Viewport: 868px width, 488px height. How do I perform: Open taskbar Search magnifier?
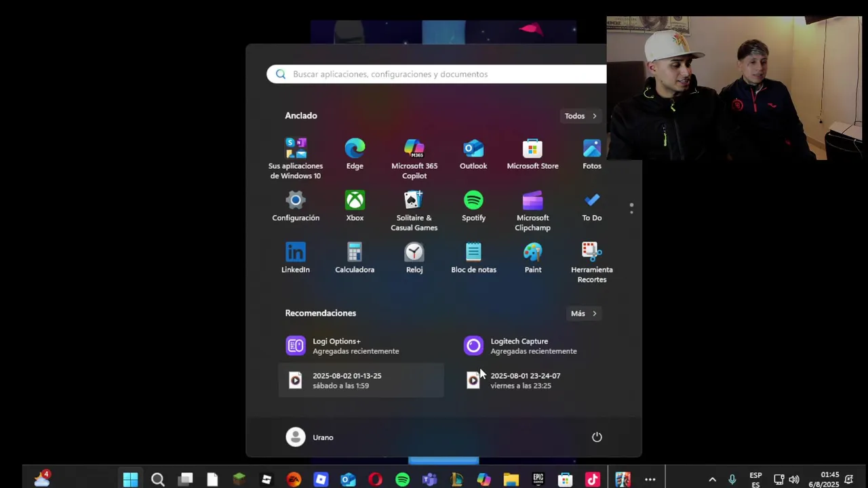(x=158, y=480)
